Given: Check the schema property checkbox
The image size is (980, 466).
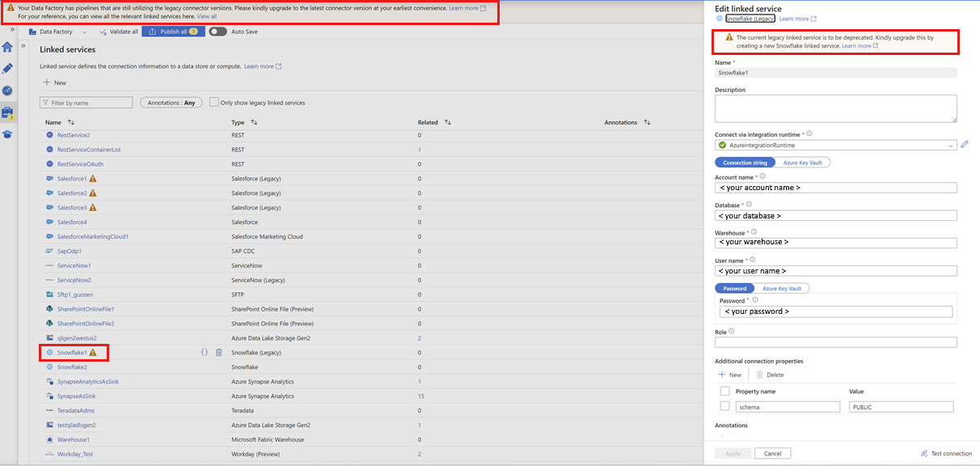Looking at the screenshot, I should pos(725,406).
